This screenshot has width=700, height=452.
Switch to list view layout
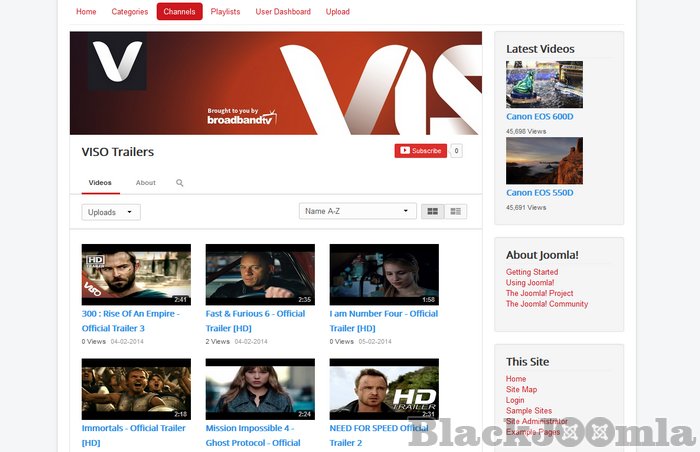pos(455,211)
